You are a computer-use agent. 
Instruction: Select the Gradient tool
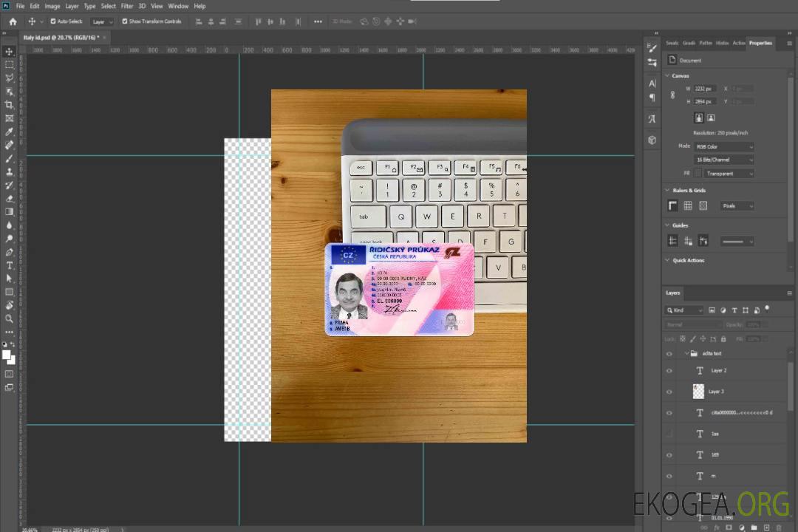[9, 212]
